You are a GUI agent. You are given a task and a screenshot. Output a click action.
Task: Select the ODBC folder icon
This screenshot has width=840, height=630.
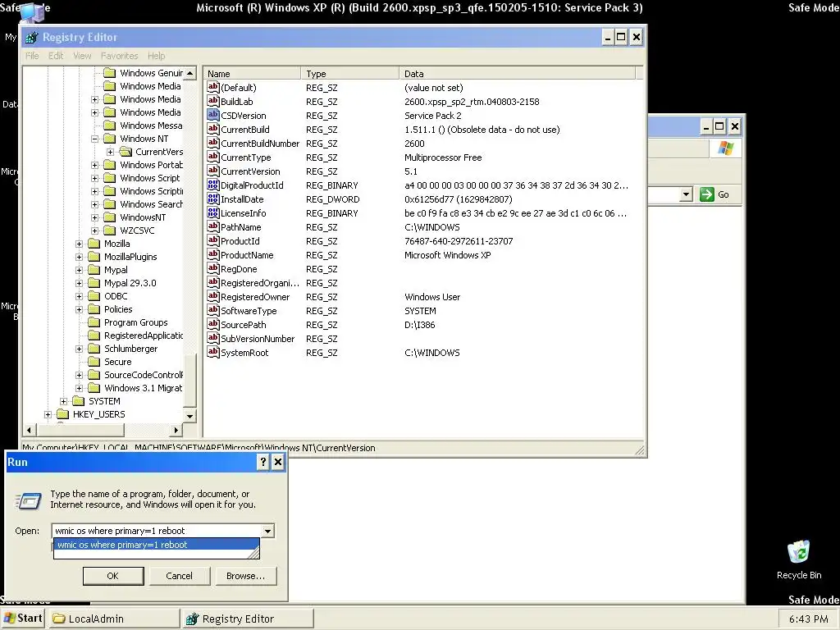94,296
